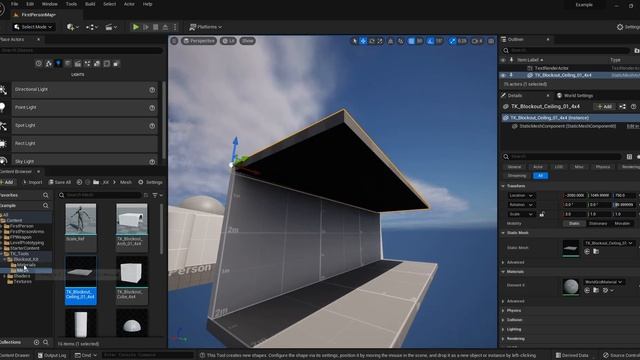Click the Add component button in Details
The height and width of the screenshot is (360, 640).
click(604, 107)
